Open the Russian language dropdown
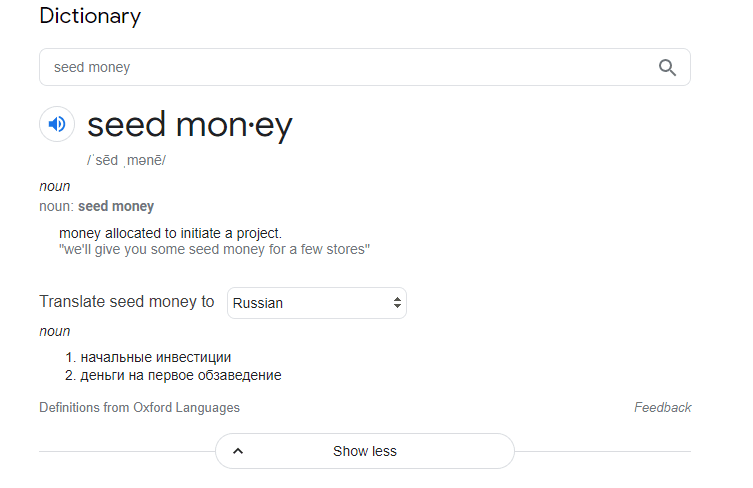 (317, 303)
